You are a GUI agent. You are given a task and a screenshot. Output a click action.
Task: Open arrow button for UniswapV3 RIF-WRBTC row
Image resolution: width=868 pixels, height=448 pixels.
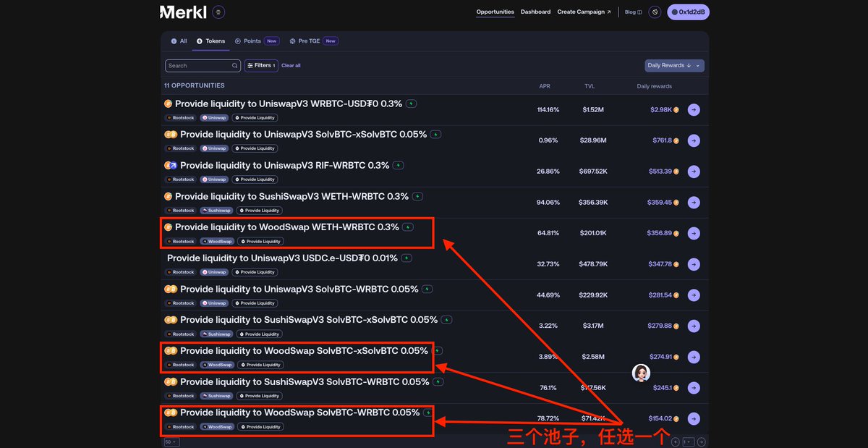(694, 172)
